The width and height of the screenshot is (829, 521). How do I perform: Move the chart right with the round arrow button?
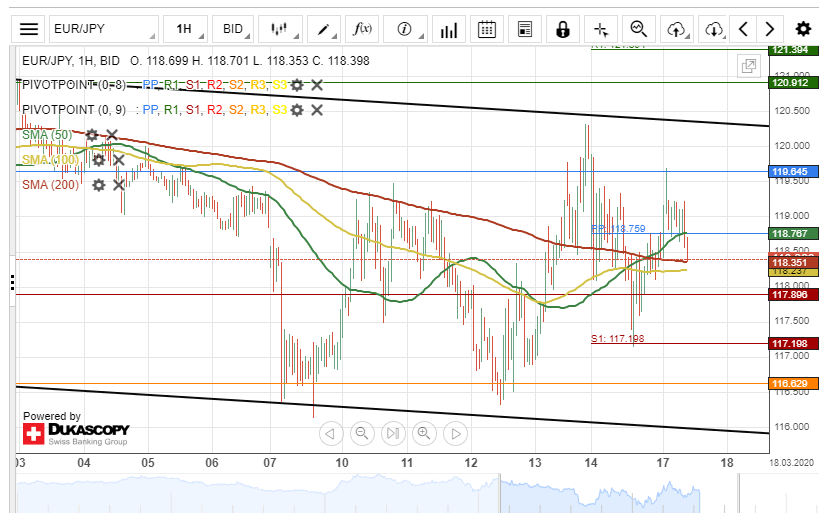pos(456,434)
